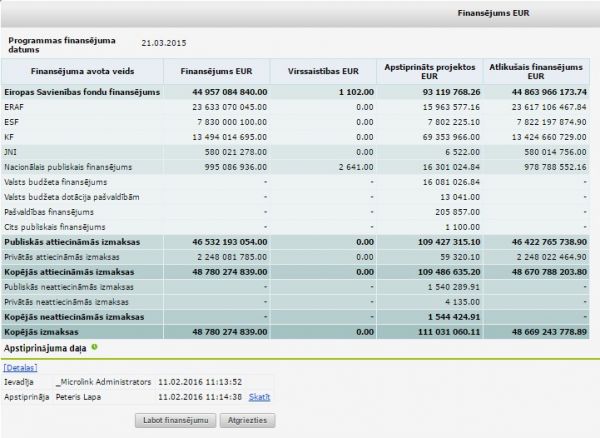This screenshot has height=438, width=600.
Task: Select the JNI row label
Action: tap(12, 152)
